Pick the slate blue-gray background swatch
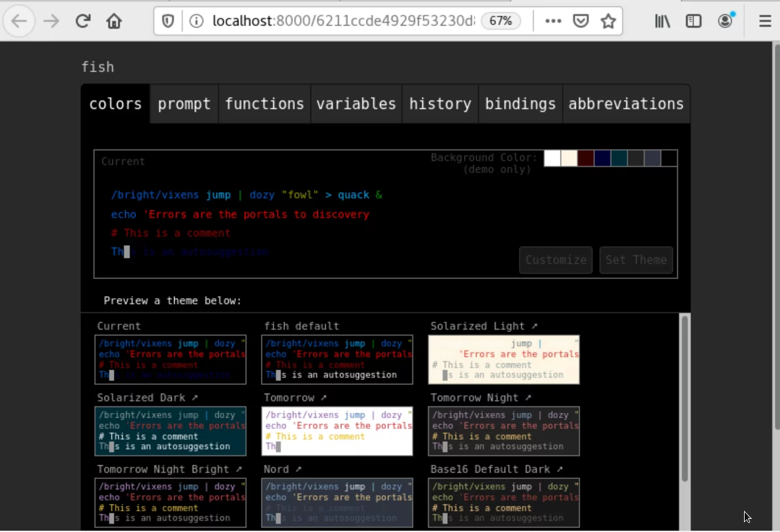This screenshot has width=780, height=532. (652, 158)
